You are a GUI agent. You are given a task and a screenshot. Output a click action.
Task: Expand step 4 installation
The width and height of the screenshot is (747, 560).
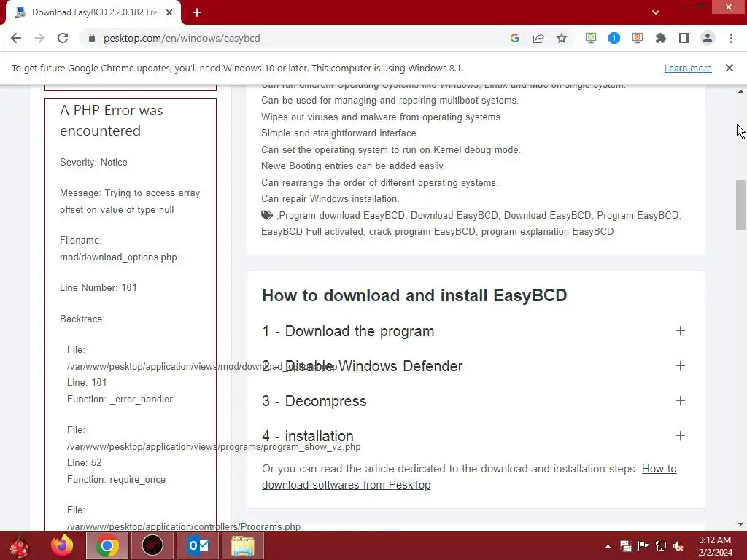pyautogui.click(x=473, y=436)
